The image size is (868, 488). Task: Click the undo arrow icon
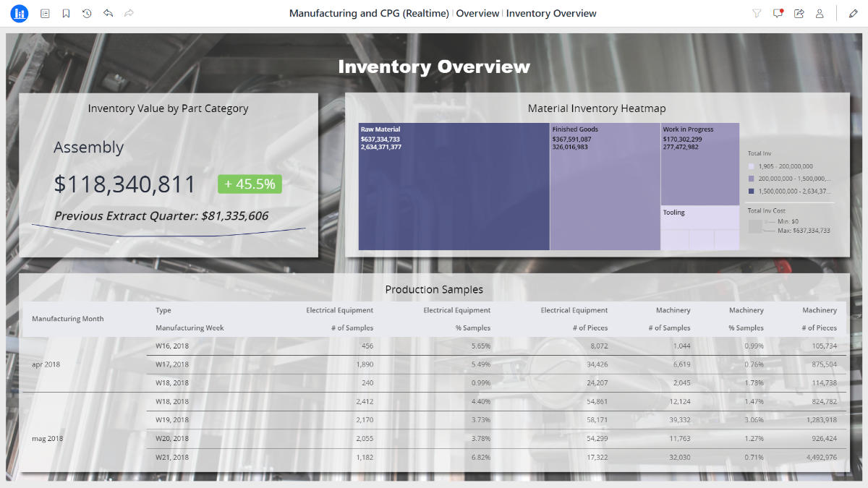click(x=108, y=13)
